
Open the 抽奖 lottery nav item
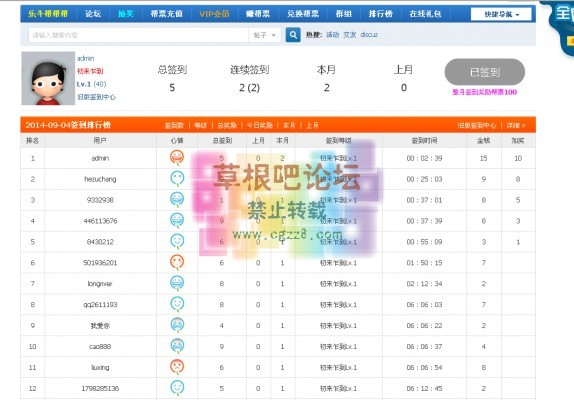tap(126, 14)
